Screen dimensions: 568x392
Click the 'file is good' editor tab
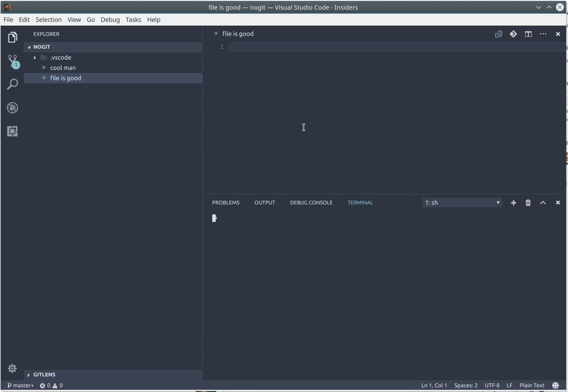point(234,34)
